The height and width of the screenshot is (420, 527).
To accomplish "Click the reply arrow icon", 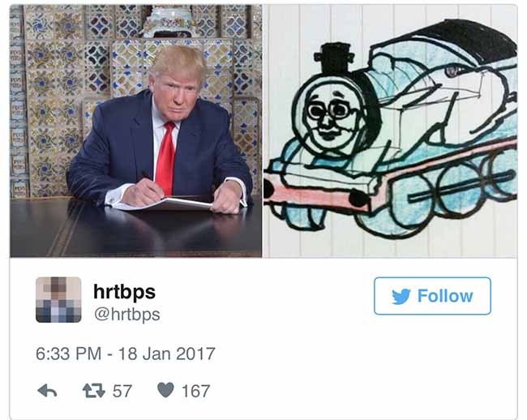I will coord(47,391).
